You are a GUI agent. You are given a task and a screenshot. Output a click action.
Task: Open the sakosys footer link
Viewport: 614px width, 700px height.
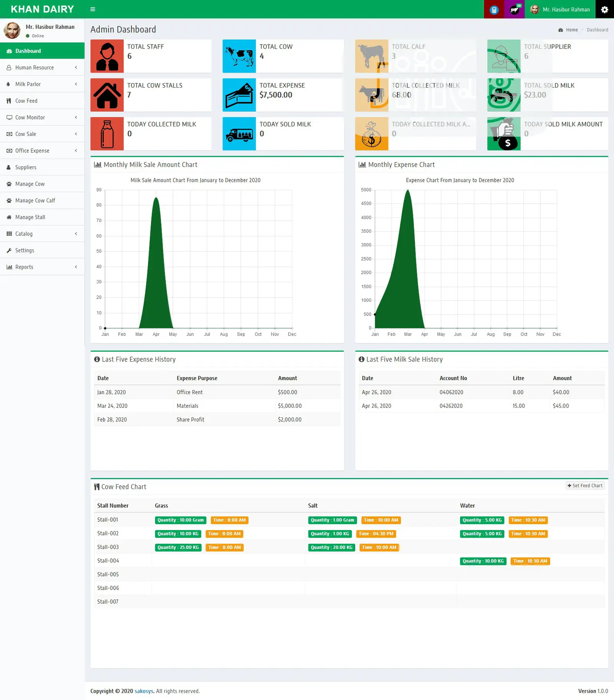click(x=144, y=691)
